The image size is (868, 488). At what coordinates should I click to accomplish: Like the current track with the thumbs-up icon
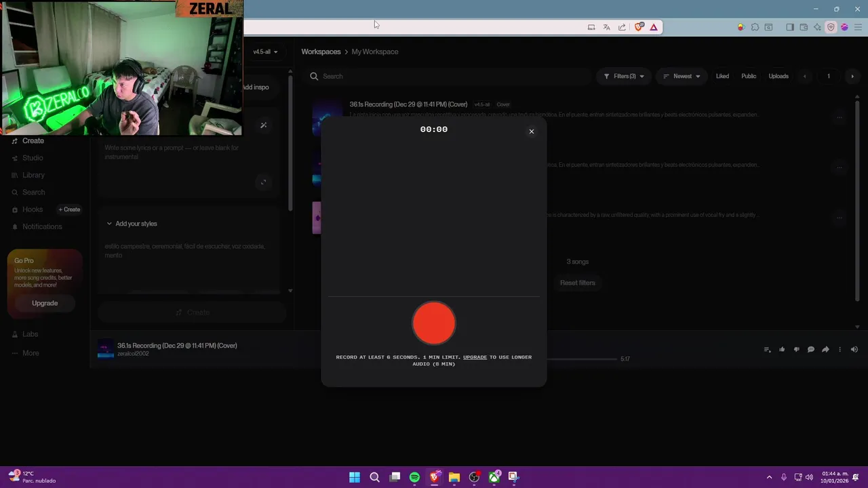click(782, 350)
